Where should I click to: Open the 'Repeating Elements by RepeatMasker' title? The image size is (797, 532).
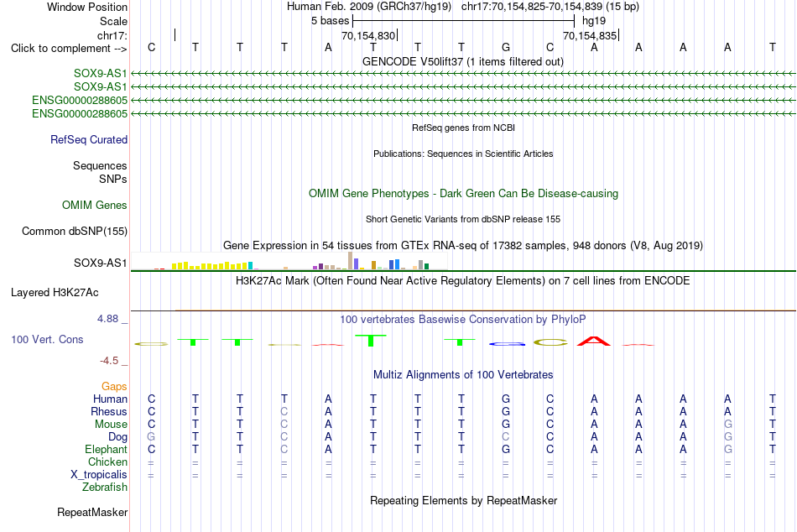click(x=463, y=500)
